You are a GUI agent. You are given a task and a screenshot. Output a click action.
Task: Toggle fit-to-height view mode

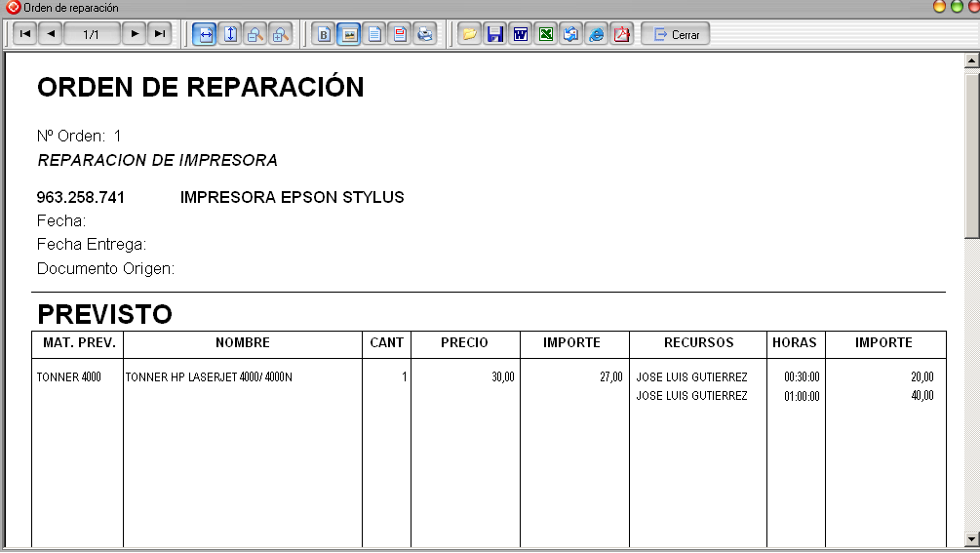[x=230, y=34]
